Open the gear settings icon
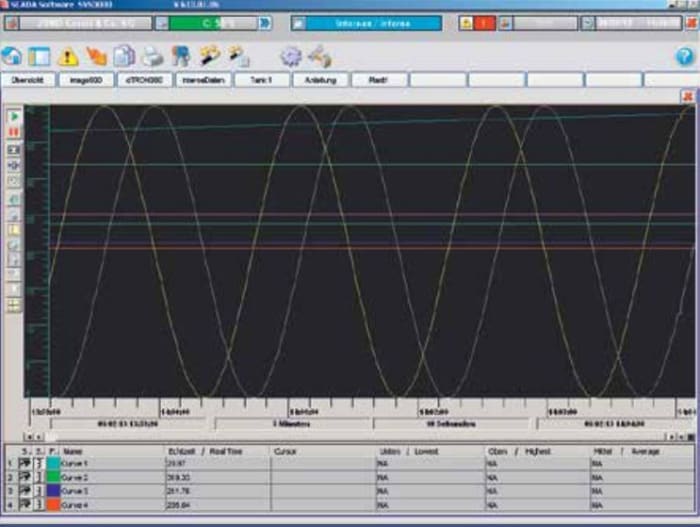Viewport: 700px width, 527px height. (290, 56)
